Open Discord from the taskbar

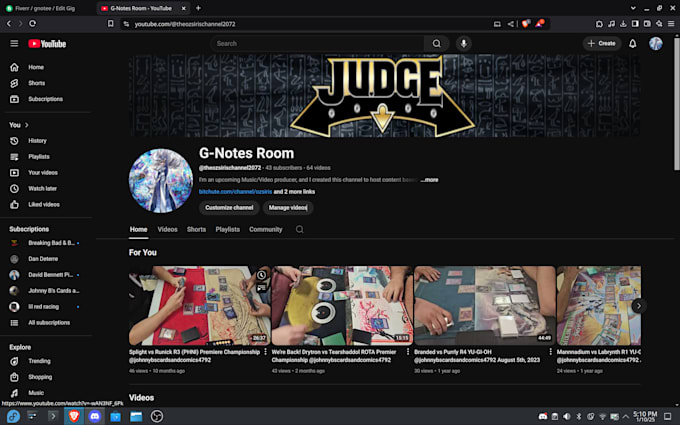pyautogui.click(x=95, y=416)
